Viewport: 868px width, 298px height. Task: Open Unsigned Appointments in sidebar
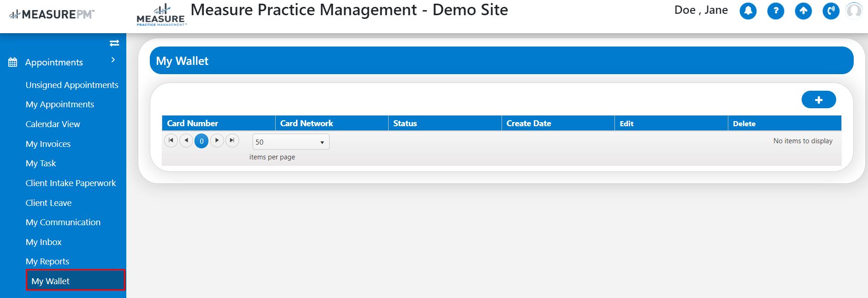point(72,85)
